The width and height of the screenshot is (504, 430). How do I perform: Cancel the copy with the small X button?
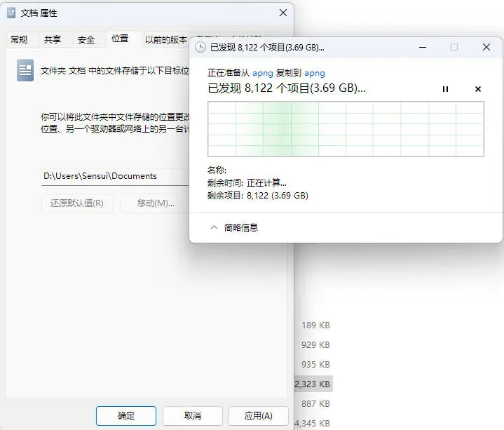point(478,89)
